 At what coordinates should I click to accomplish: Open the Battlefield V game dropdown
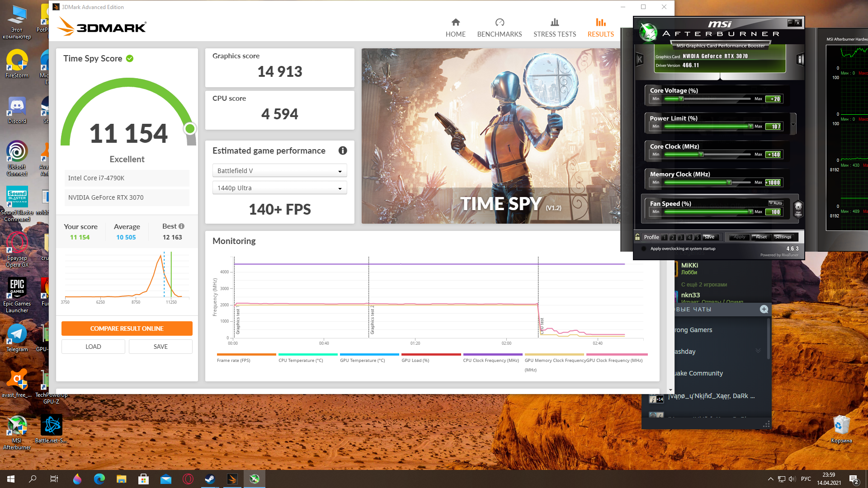tap(279, 171)
